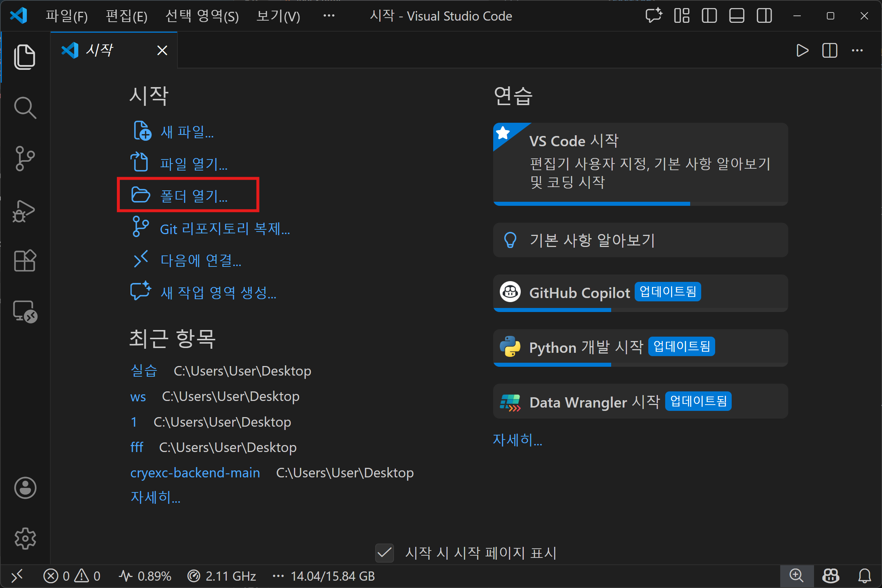Click the Run button above the editor
Screen dimensions: 882x588
pos(802,50)
